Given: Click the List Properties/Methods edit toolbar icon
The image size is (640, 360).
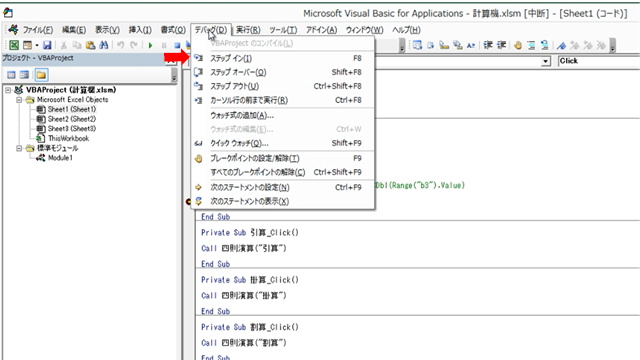Looking at the screenshot, I should coord(417,45).
